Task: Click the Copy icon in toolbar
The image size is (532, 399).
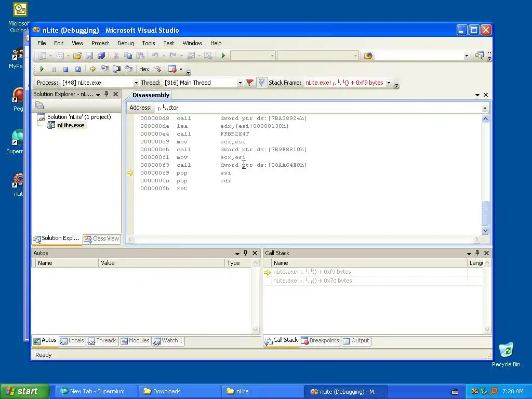Action: [x=128, y=56]
